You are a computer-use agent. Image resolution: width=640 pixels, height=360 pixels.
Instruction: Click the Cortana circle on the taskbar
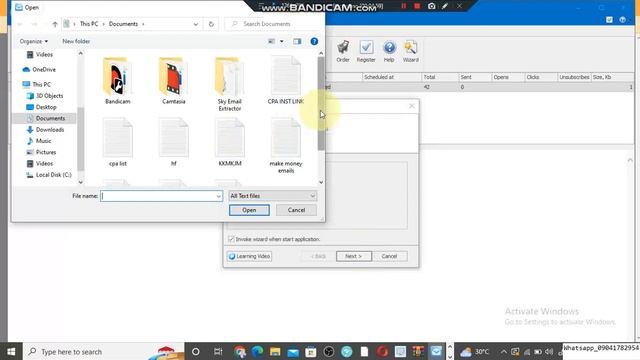click(x=196, y=351)
